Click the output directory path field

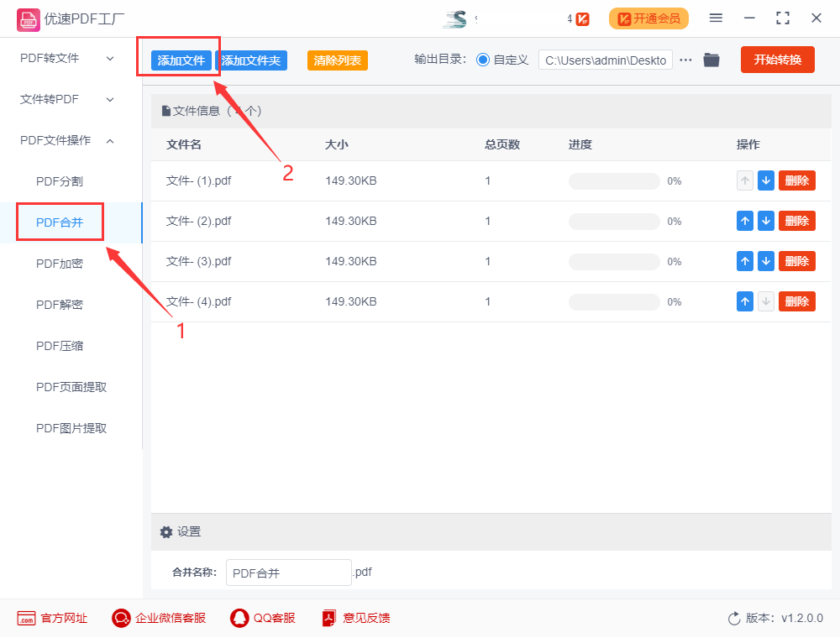pos(606,60)
